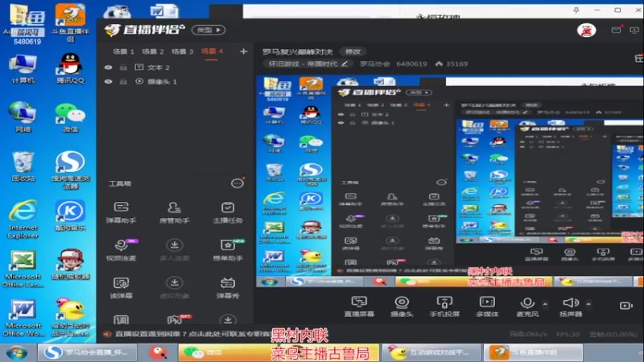Add a 多媒体 media source
This screenshot has width=644, height=362.
487,306
